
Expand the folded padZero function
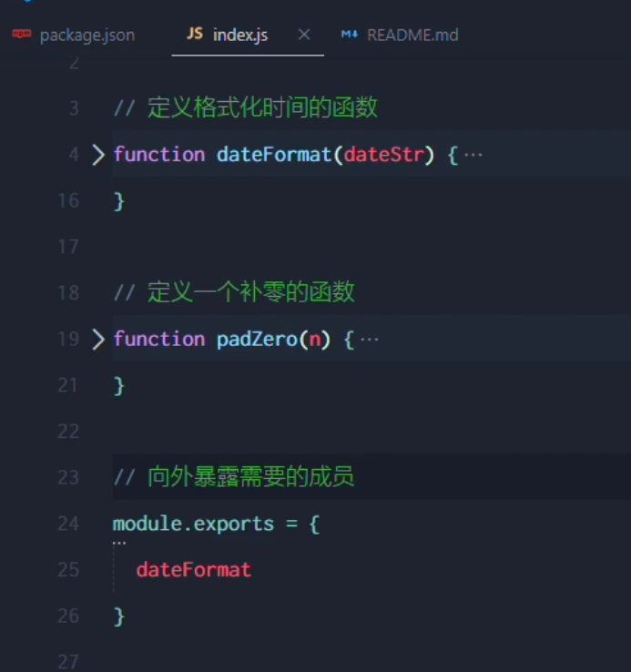click(x=98, y=340)
